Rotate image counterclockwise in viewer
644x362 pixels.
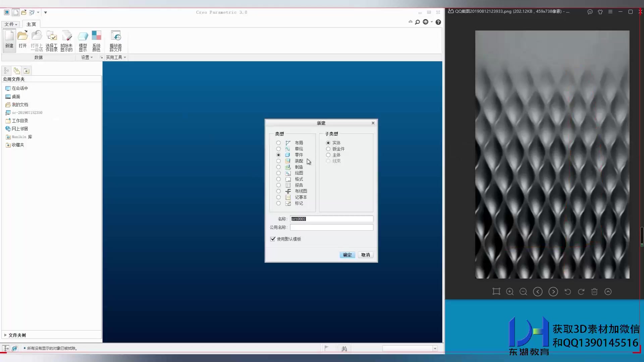pos(568,292)
